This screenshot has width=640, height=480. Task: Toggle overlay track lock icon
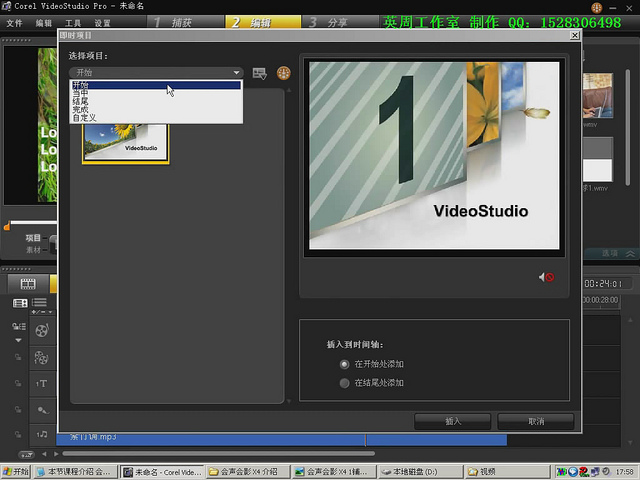click(18, 357)
